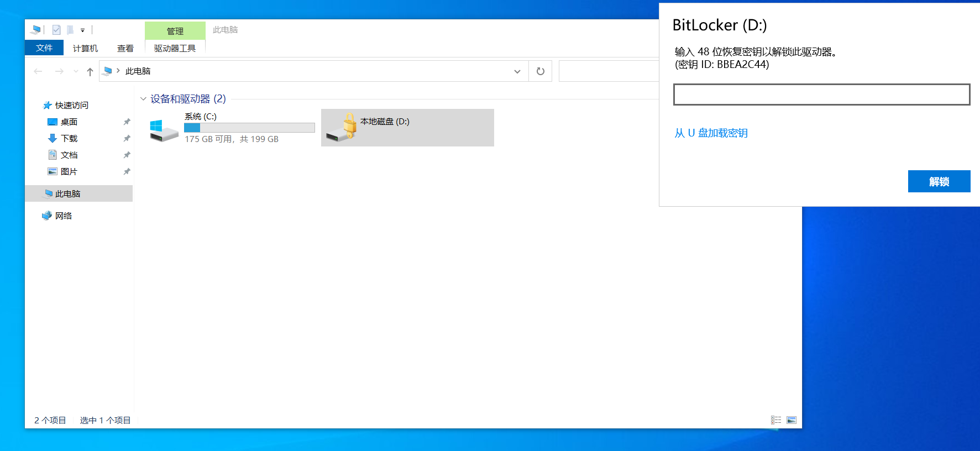The height and width of the screenshot is (451, 980).
Task: Click the pin icon beside 桌面
Action: pos(127,122)
